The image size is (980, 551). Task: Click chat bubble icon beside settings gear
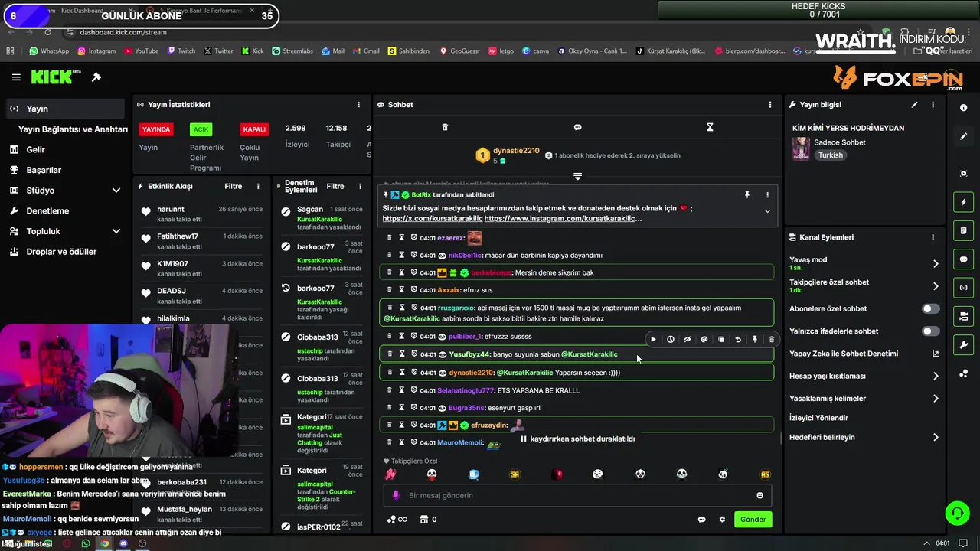(x=701, y=520)
